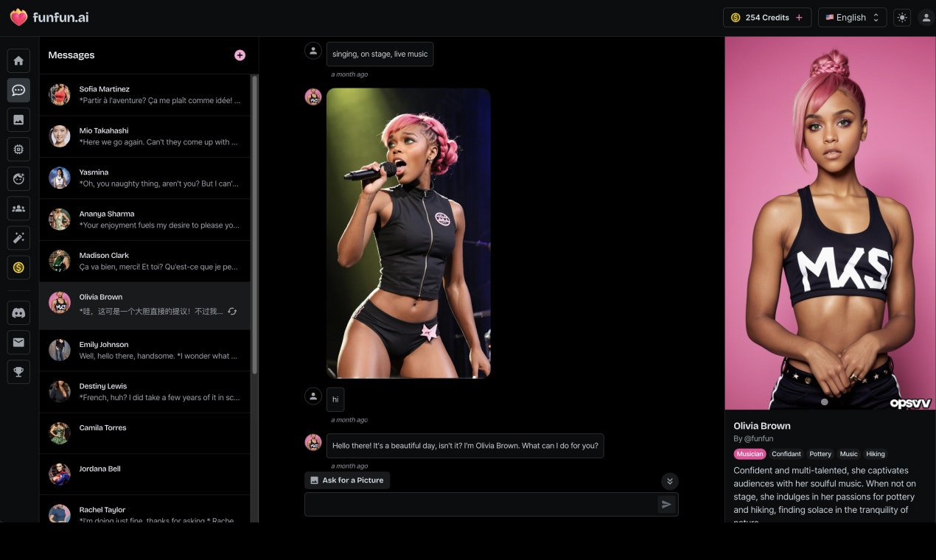Open the magic wand generator icon
936x560 pixels.
pyautogui.click(x=18, y=238)
